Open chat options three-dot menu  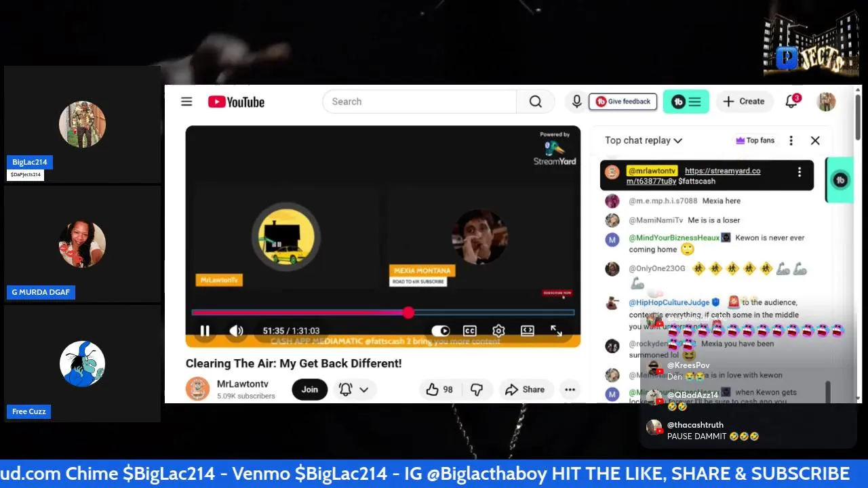[791, 140]
